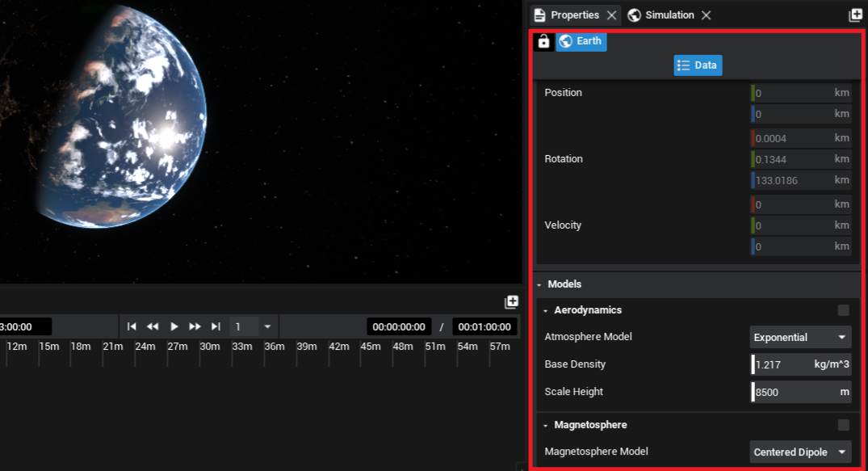Add a panel next to the Simulation tab

pos(855,15)
